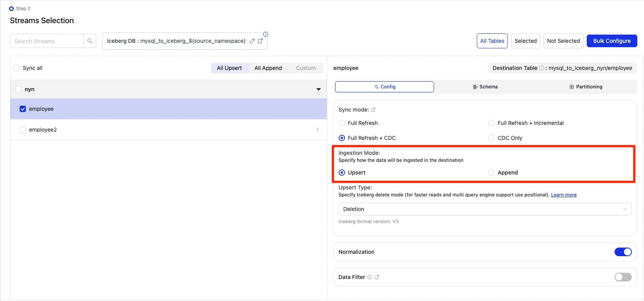Select Full Refresh + Incremental mode

(x=491, y=123)
